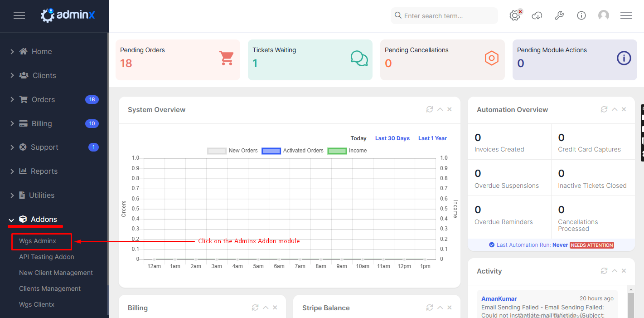Collapse the Automation Overview widget

click(x=615, y=109)
